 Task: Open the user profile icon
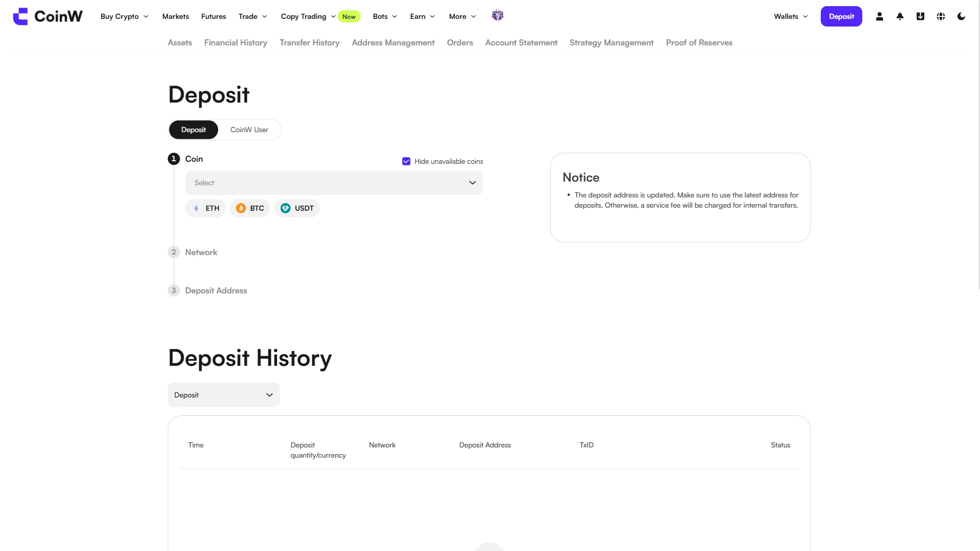pyautogui.click(x=879, y=16)
